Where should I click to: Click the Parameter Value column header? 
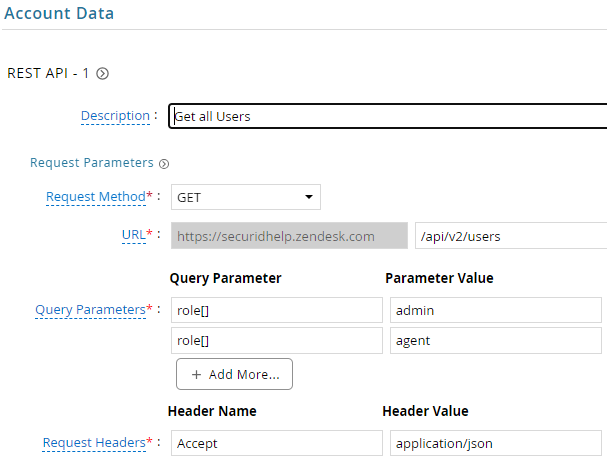pyautogui.click(x=439, y=278)
